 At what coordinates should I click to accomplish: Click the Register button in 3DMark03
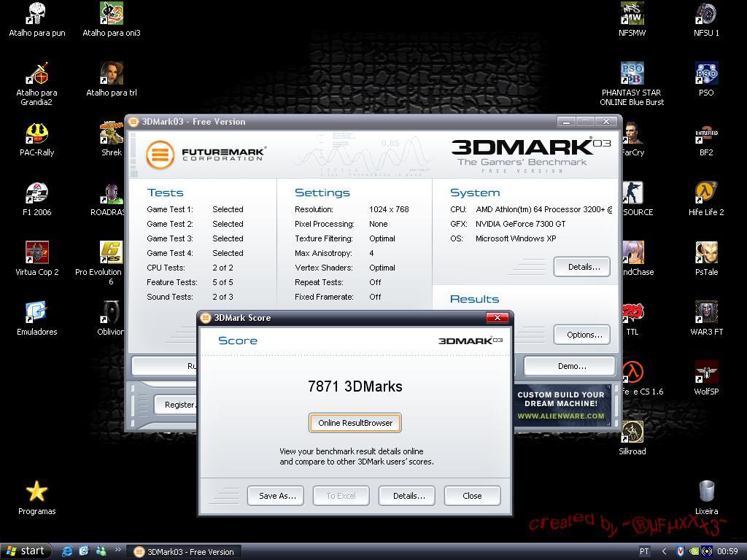[x=177, y=405]
